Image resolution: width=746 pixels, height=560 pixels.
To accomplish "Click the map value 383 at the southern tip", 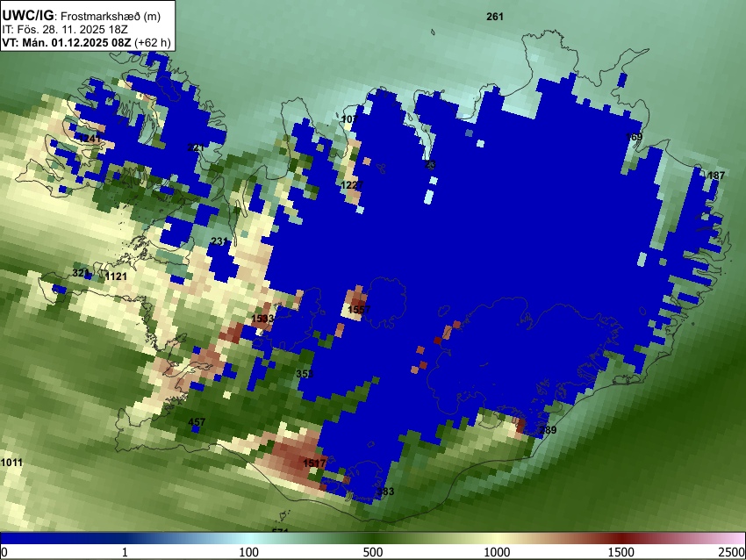I will coord(385,492).
